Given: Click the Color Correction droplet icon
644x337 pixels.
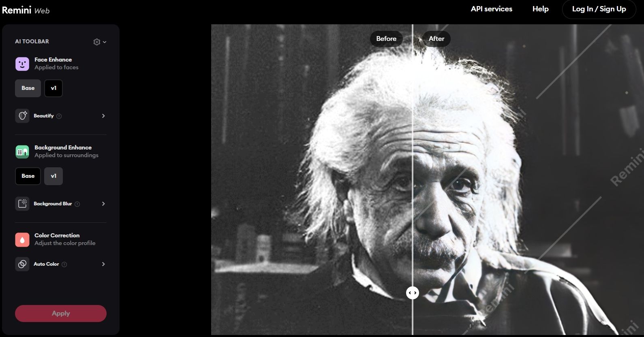Looking at the screenshot, I should [22, 240].
